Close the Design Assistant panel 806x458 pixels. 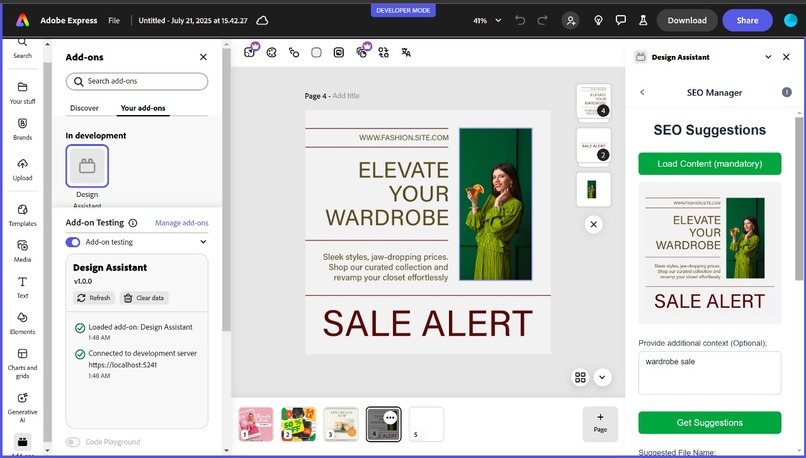click(x=786, y=57)
